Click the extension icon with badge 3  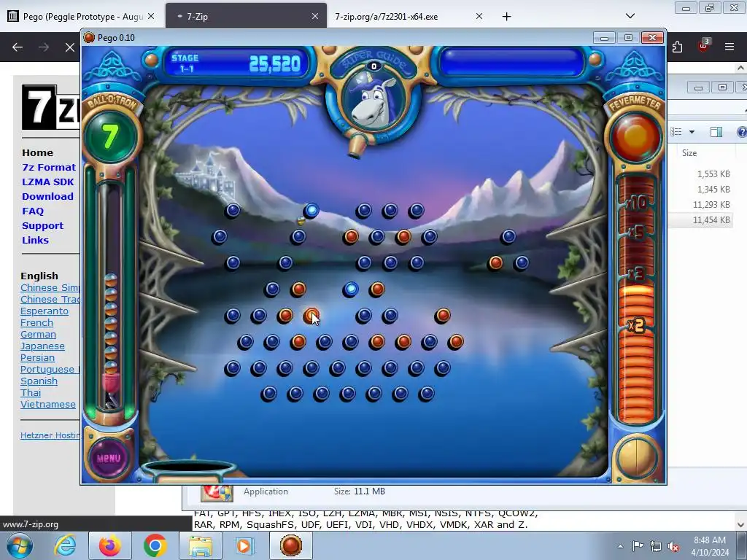(x=703, y=46)
